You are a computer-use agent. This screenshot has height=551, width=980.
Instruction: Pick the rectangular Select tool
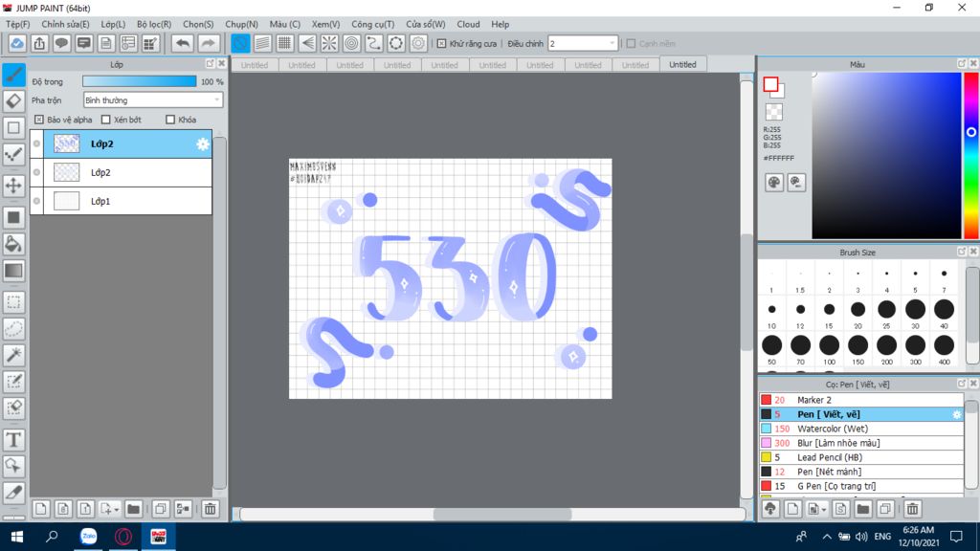[x=13, y=302]
